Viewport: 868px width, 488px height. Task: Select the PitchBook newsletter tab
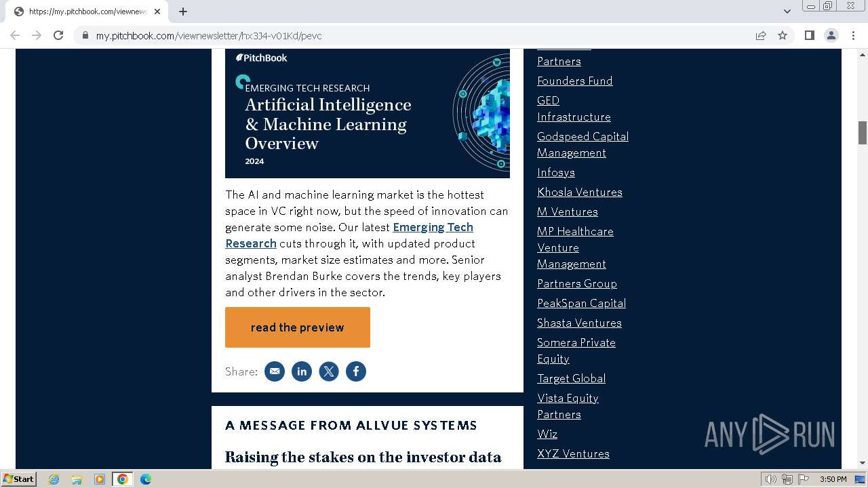87,12
